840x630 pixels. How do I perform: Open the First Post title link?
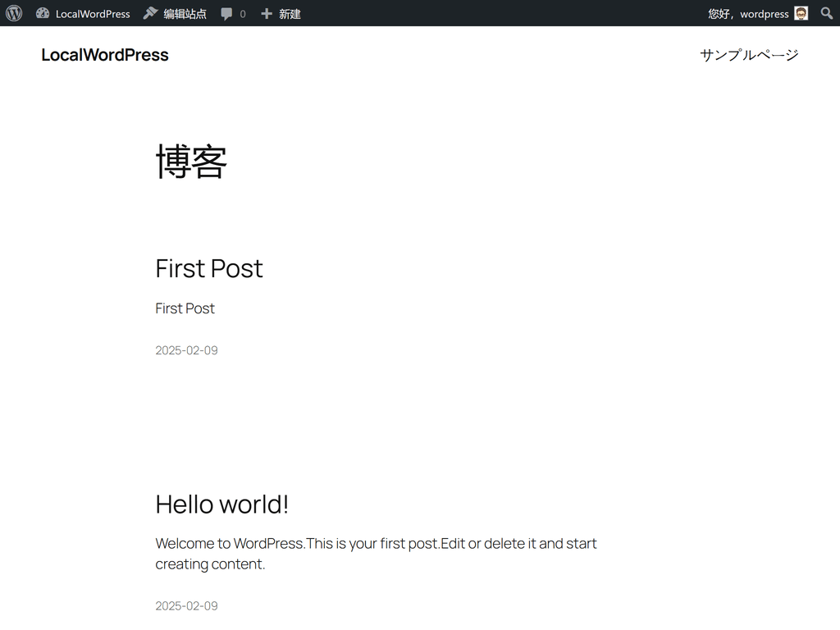(209, 268)
